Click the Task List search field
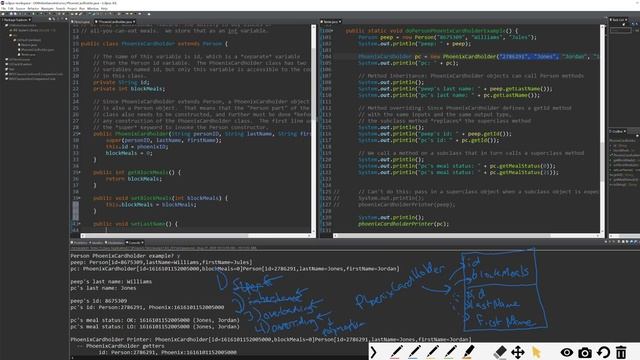640x360 pixels. coord(620,30)
